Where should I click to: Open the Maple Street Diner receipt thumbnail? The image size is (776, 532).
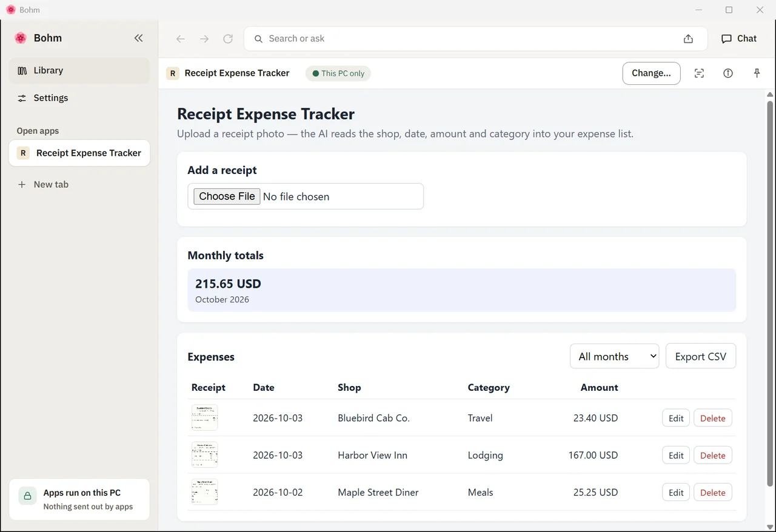pyautogui.click(x=204, y=492)
